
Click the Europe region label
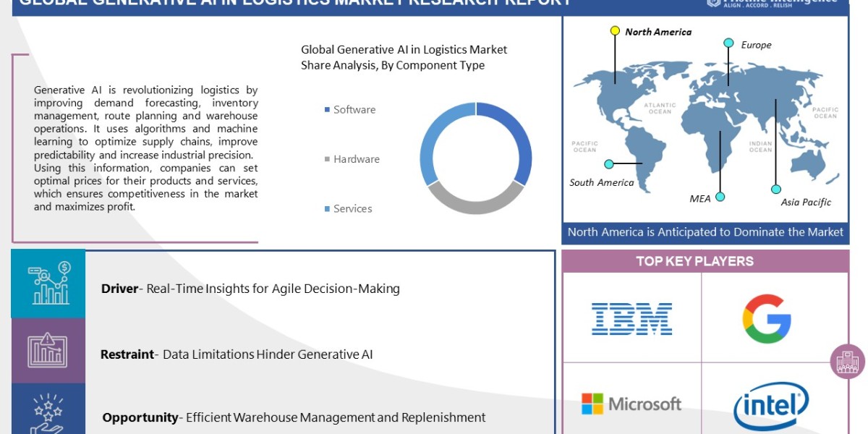coord(756,45)
